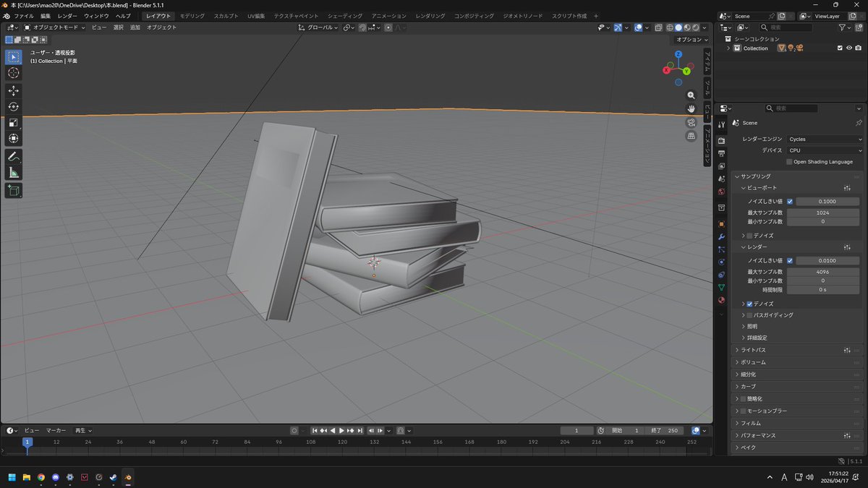The image size is (868, 488).
Task: Toggle viewport noise threshold checkbox
Action: [790, 201]
